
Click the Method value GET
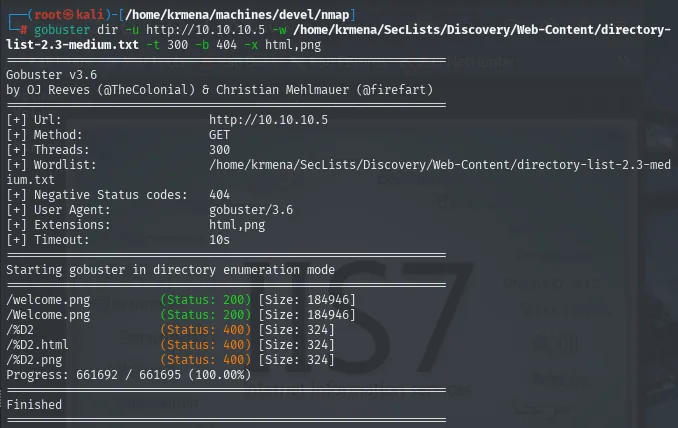point(220,135)
